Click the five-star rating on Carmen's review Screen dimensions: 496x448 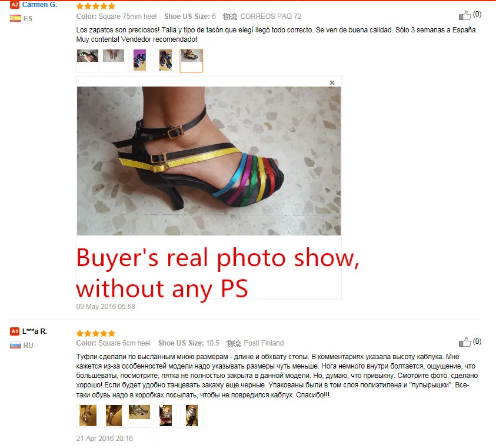pyautogui.click(x=96, y=6)
